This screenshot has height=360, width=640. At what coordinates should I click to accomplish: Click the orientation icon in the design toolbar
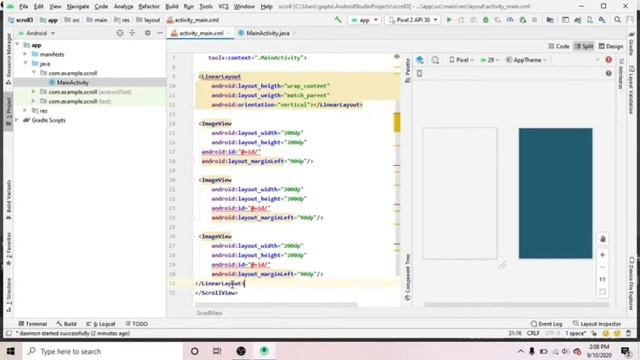coord(435,60)
